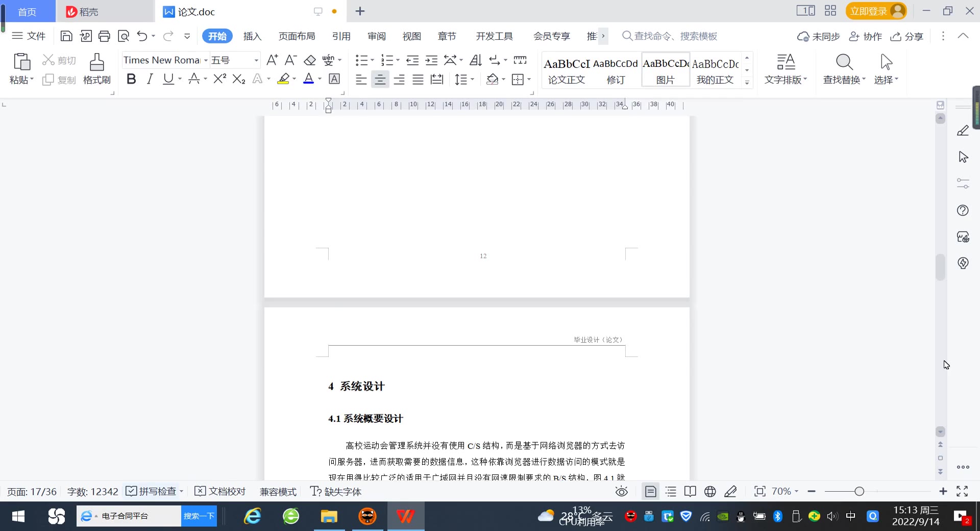980x531 pixels.
Task: Open Print Preview icon
Action: [x=123, y=36]
